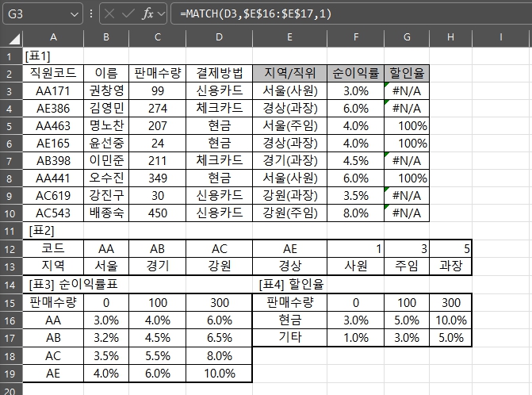
Task: Select row 15 header
Action: [12, 301]
